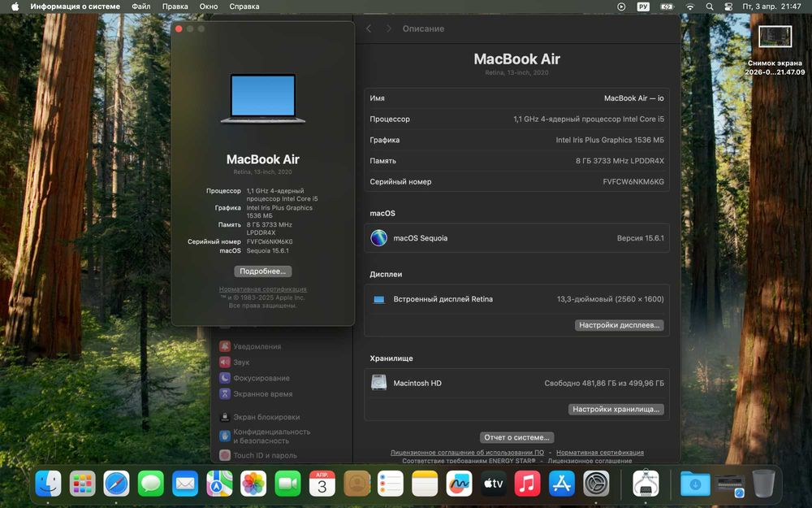Screen dimensions: 812x508
Task: Click the macOS Sequoia row
Action: tap(516, 238)
